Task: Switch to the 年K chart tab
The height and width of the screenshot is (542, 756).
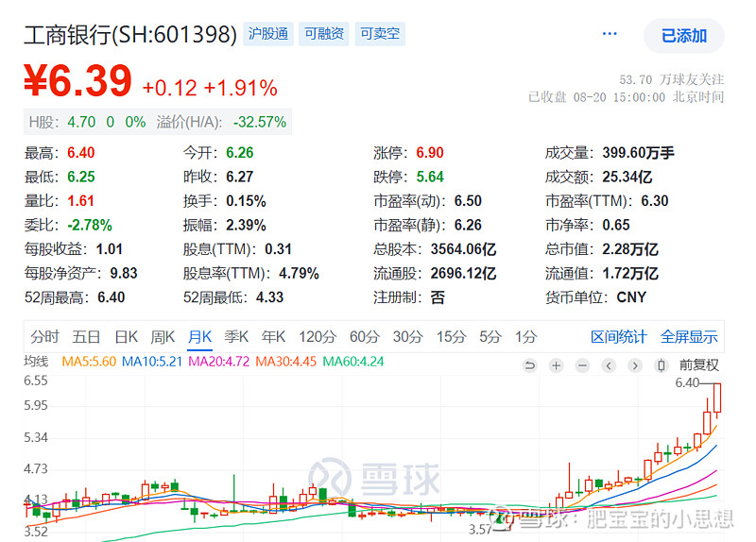Action: [x=273, y=337]
